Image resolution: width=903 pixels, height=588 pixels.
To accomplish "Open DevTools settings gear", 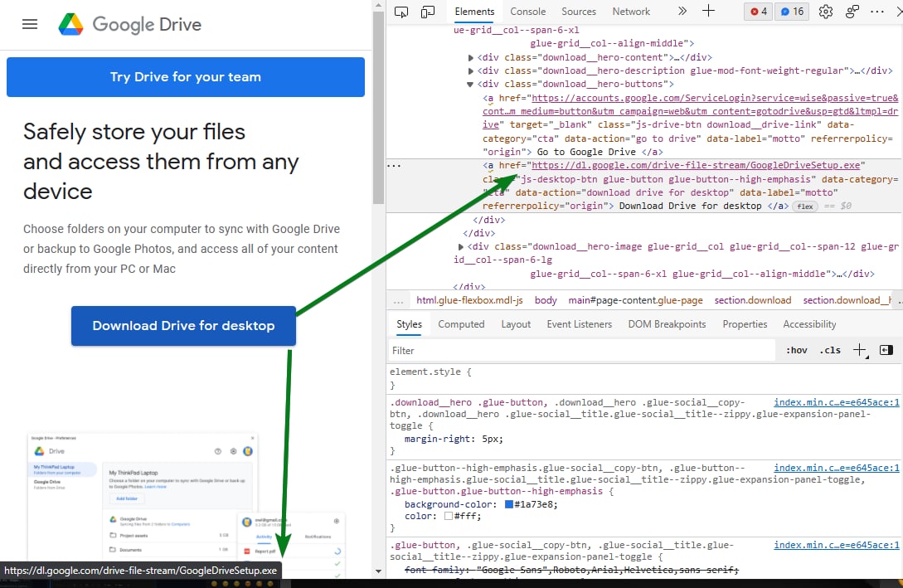I will pos(825,12).
